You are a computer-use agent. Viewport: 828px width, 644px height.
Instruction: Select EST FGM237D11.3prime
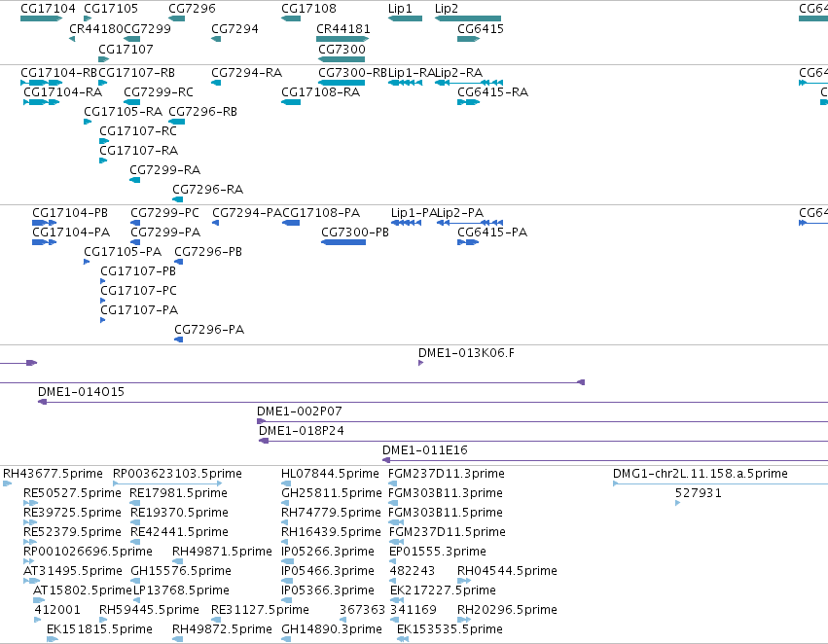tap(392, 483)
